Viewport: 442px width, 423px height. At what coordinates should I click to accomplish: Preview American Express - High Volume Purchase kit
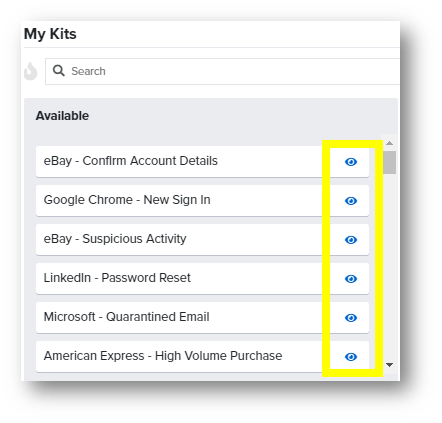pyautogui.click(x=351, y=357)
